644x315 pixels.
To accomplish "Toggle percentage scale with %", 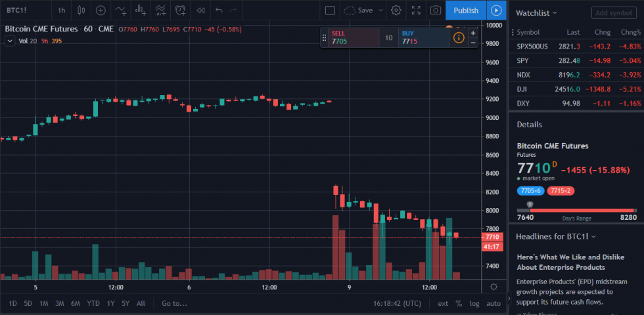I will tap(459, 303).
